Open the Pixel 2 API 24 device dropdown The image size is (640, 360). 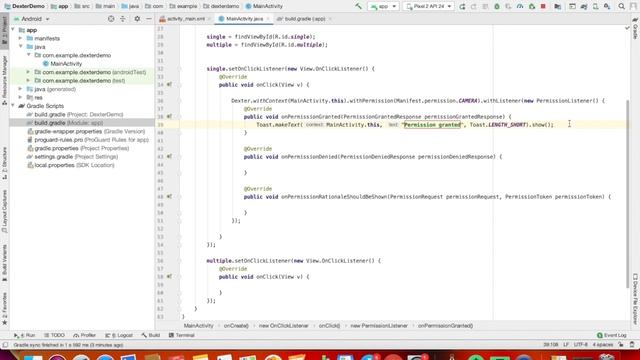428,7
